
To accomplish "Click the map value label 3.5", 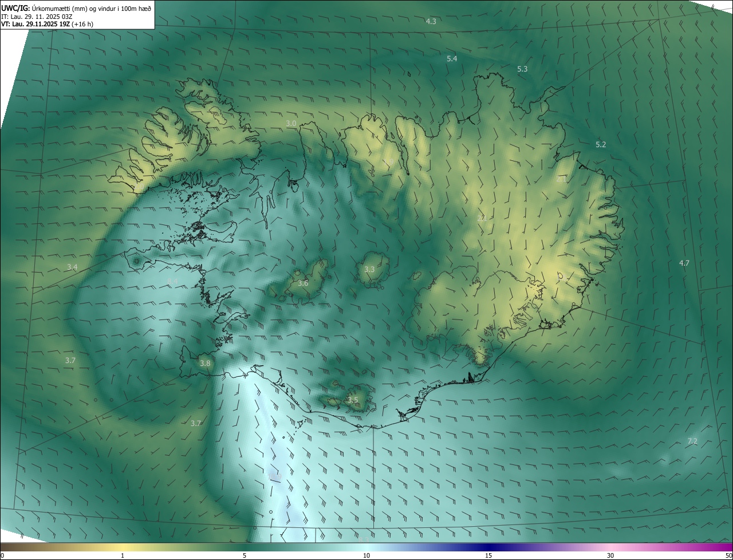I will 353,400.
